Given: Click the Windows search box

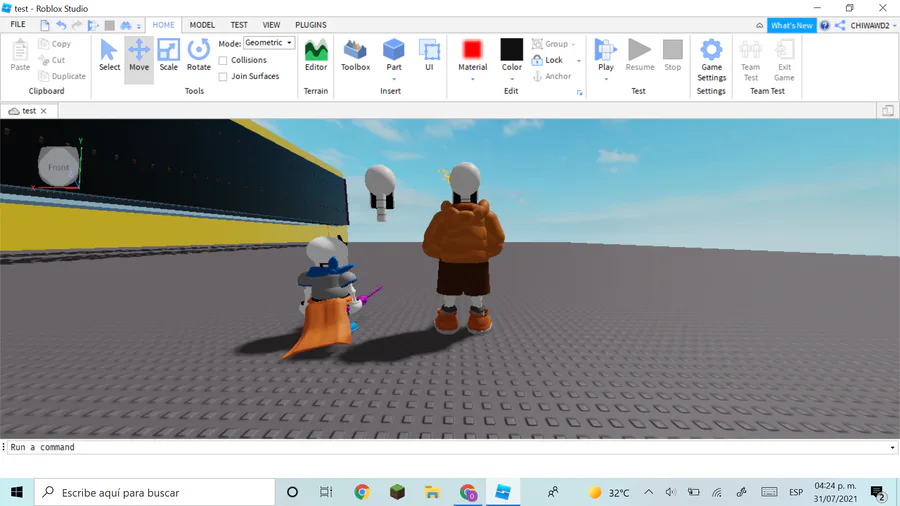Looking at the screenshot, I should (155, 492).
